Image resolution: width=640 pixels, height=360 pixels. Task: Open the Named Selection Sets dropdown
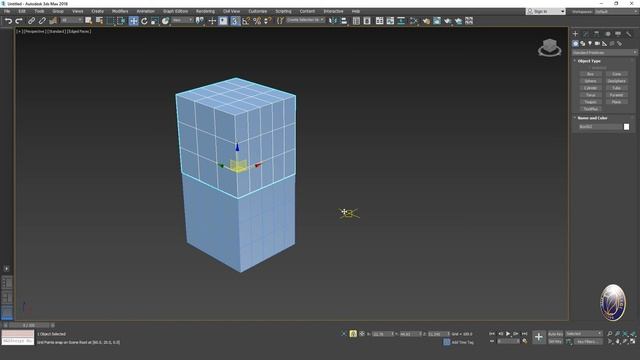(x=305, y=20)
